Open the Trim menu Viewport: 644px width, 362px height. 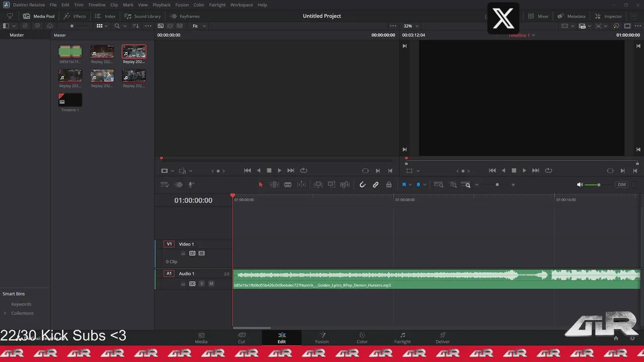pyautogui.click(x=78, y=5)
